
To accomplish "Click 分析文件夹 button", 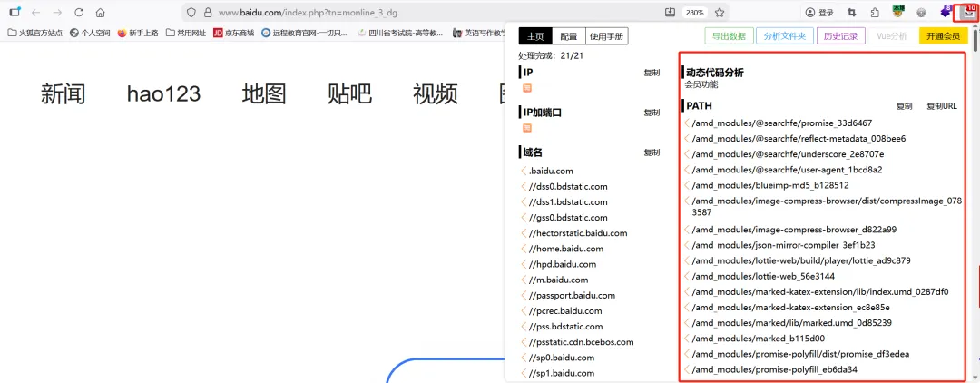I will tap(784, 36).
